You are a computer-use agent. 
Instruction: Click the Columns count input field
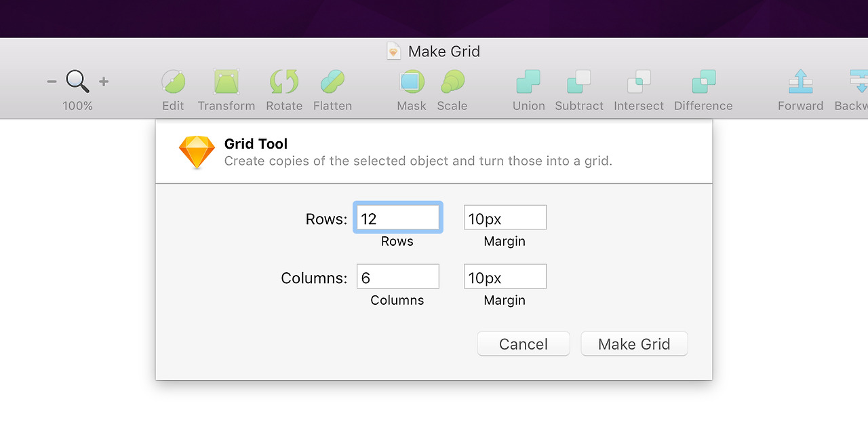(x=398, y=276)
